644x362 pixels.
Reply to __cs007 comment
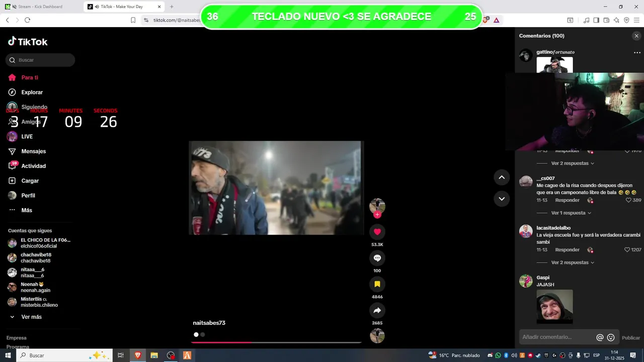(x=567, y=200)
